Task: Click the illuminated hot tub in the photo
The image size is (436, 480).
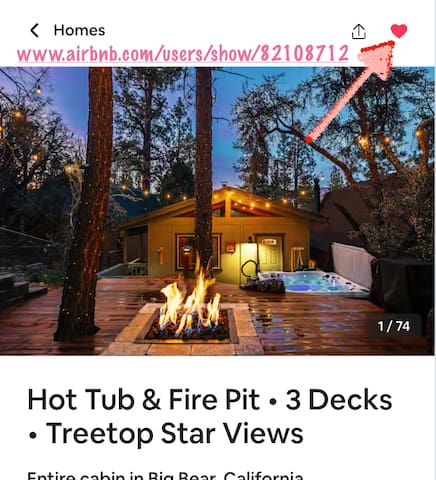Action: (312, 283)
